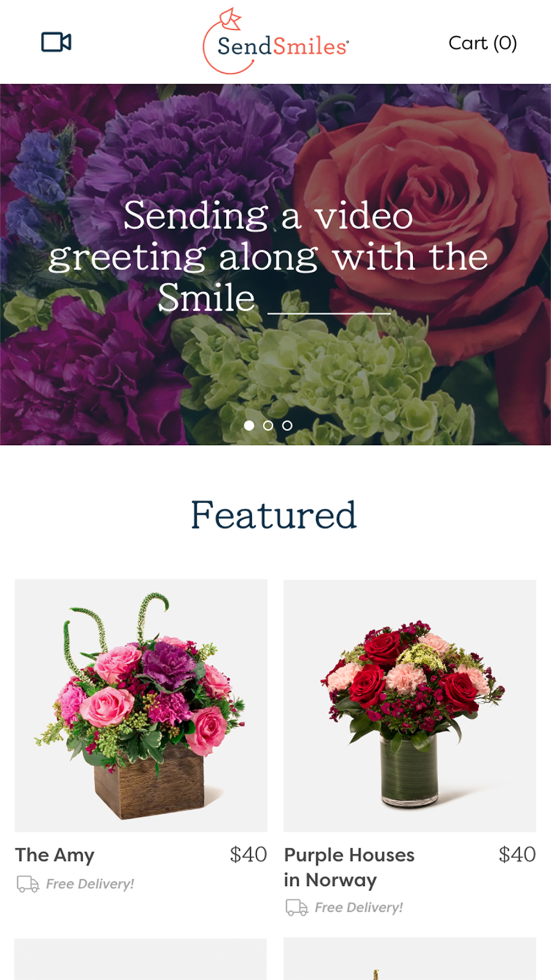Open Purple Houses in Norway bouquet photo
The image size is (551, 980).
(x=410, y=706)
